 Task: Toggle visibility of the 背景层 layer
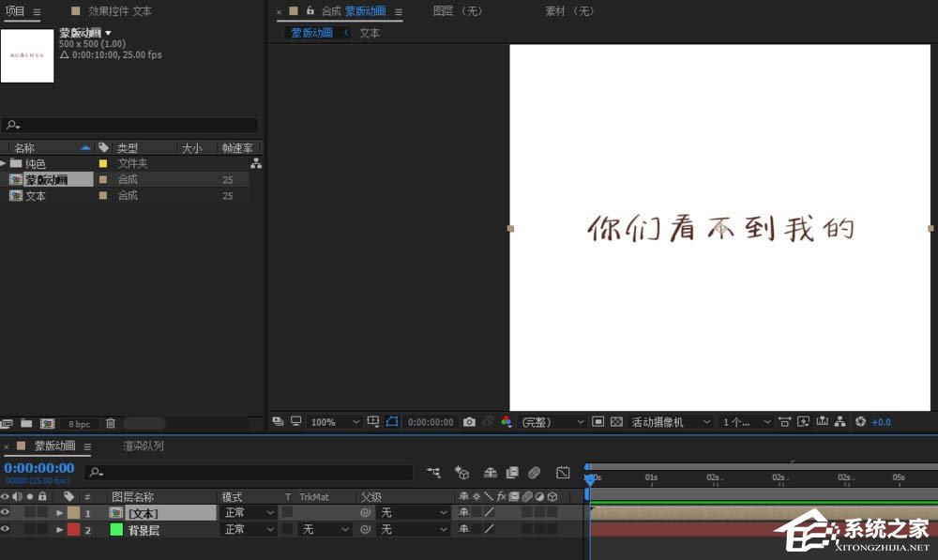tap(4, 529)
